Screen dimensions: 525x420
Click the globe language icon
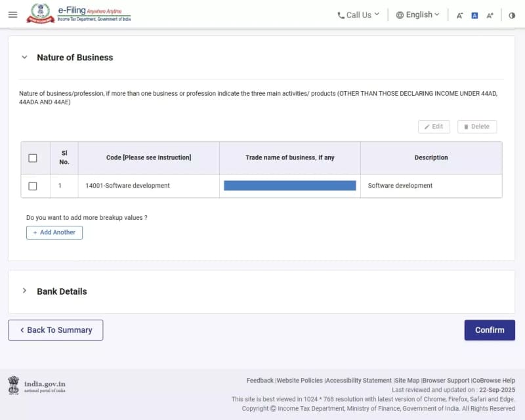click(400, 15)
